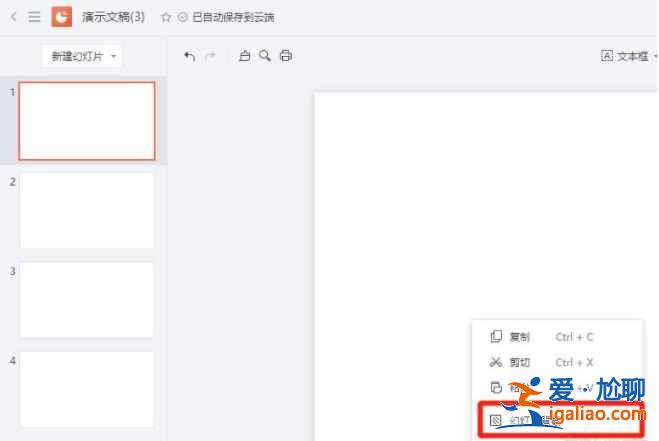
Task: Click the cloud save status icon
Action: (182, 17)
